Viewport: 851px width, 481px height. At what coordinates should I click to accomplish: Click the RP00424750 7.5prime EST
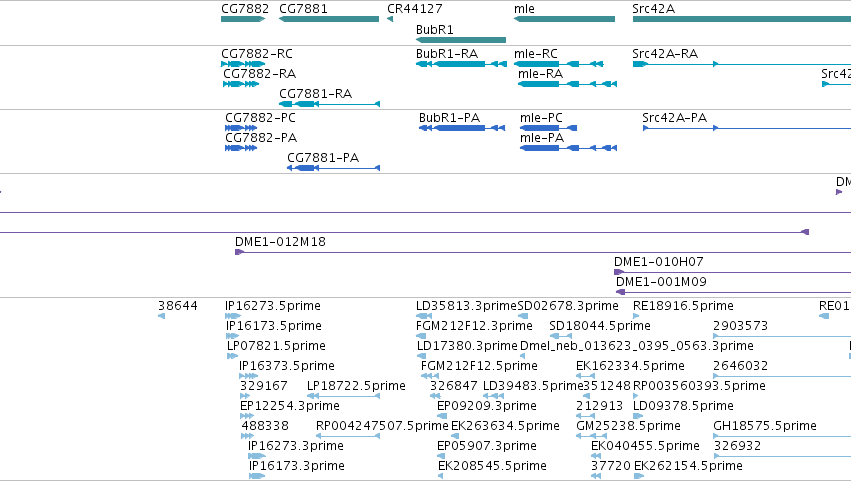(x=347, y=436)
